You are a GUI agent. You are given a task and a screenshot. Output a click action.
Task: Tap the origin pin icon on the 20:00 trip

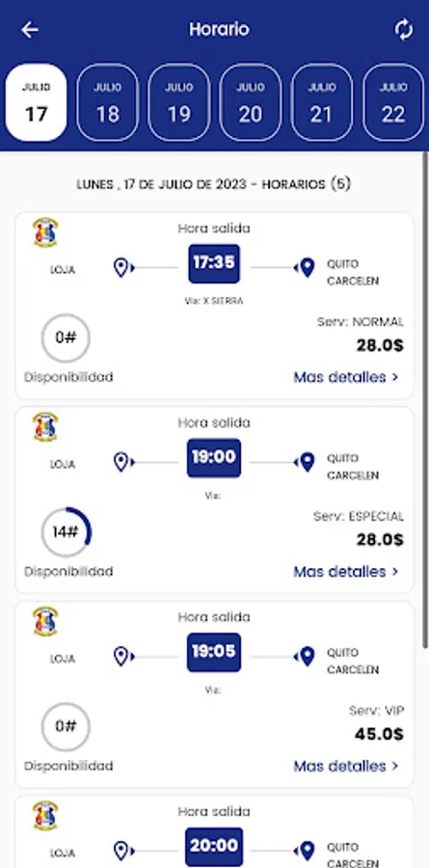point(123,851)
